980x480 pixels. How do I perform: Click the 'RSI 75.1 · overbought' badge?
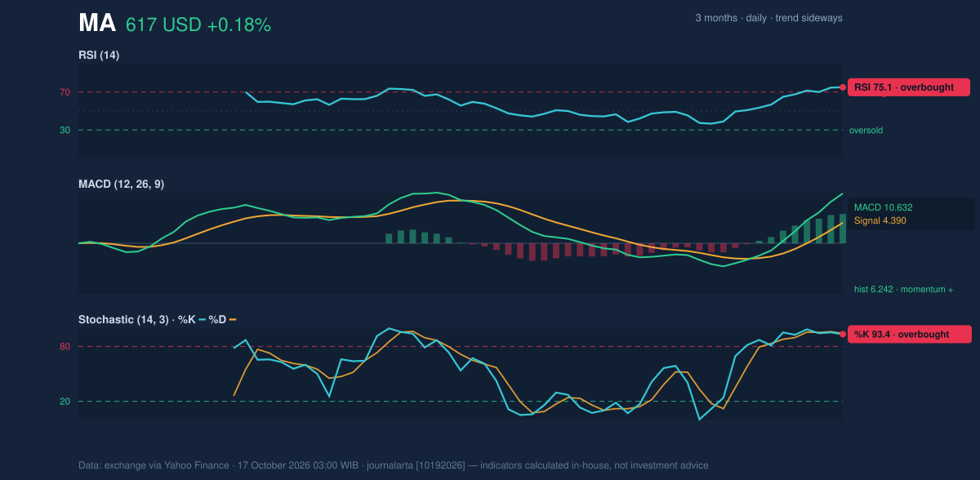pos(909,87)
